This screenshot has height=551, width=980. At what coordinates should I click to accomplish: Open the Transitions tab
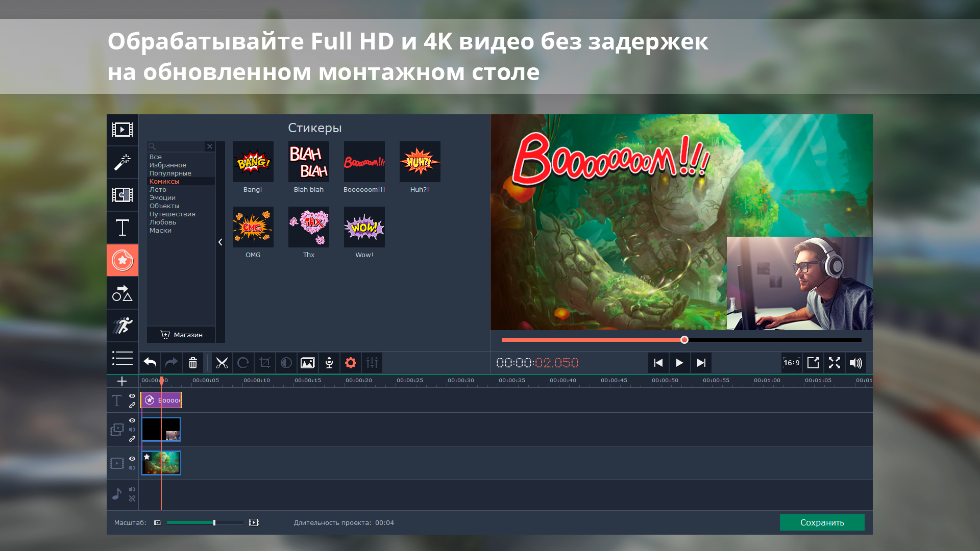click(122, 195)
